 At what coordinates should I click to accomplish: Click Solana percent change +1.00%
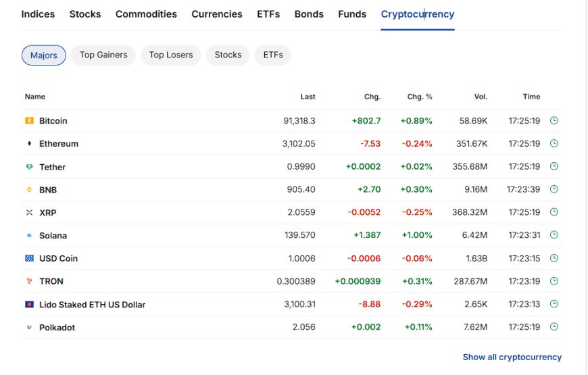(417, 235)
